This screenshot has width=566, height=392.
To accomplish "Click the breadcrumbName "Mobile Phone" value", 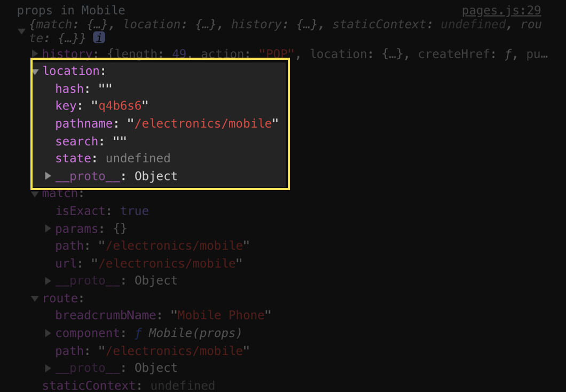I will [221, 315].
